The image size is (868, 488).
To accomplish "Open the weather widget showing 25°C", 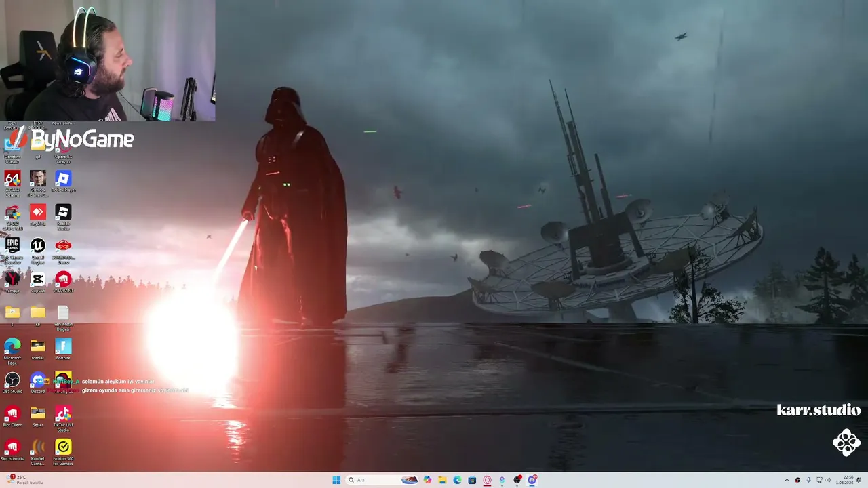I will [x=26, y=480].
